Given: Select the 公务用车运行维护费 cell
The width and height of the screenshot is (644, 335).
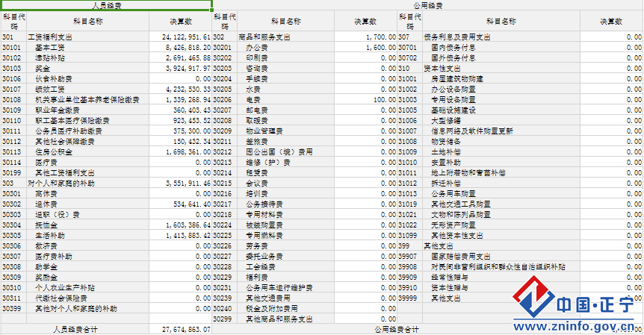Looking at the screenshot, I should tap(286, 288).
